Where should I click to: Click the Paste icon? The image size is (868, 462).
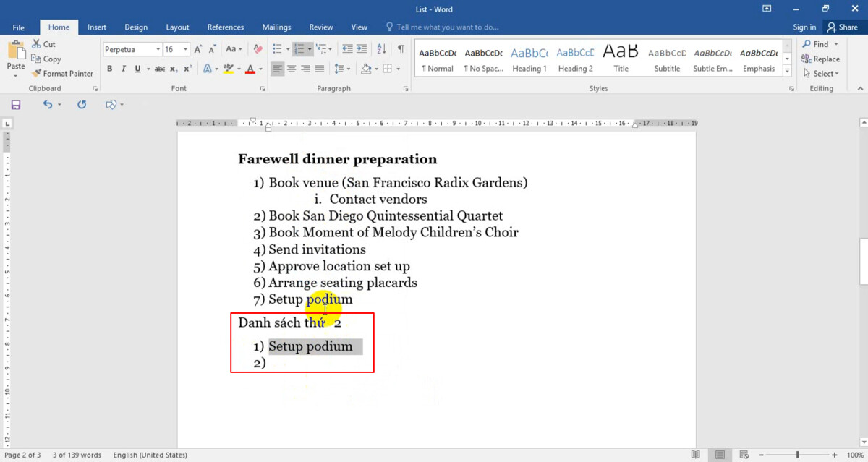click(15, 51)
